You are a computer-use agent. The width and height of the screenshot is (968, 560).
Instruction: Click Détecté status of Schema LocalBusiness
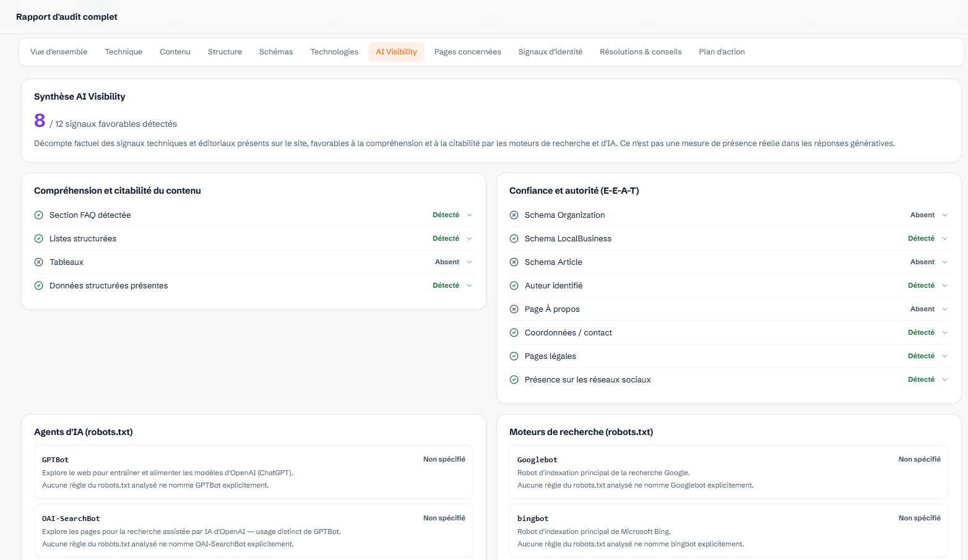(921, 239)
